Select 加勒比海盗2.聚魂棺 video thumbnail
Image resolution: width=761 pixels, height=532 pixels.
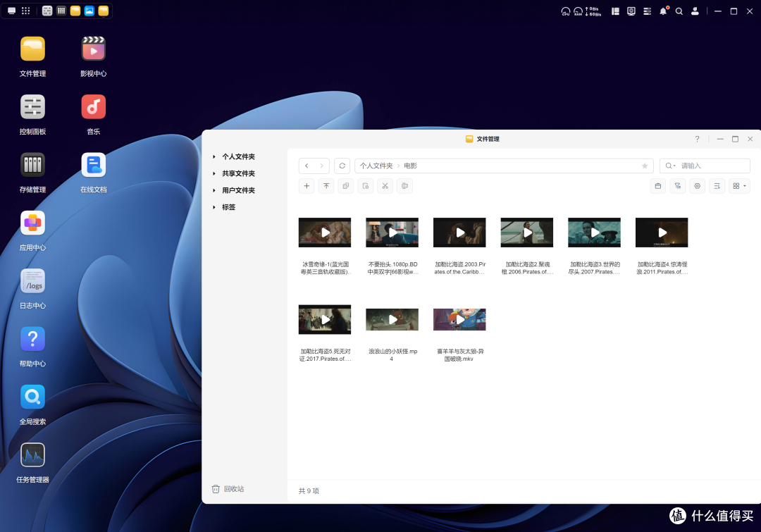click(x=527, y=233)
